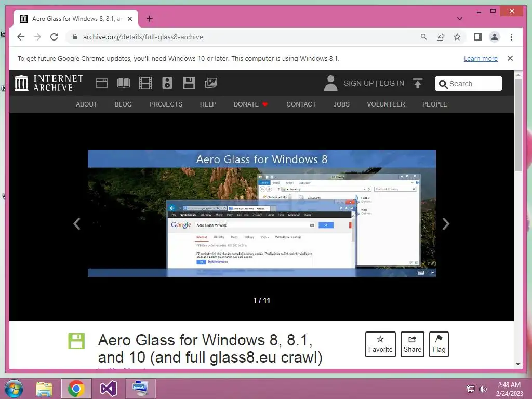Click the Flag button
The height and width of the screenshot is (399, 532).
[438, 344]
